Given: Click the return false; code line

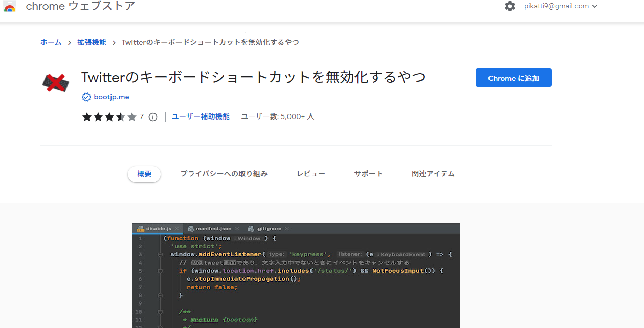Looking at the screenshot, I should tap(212, 287).
